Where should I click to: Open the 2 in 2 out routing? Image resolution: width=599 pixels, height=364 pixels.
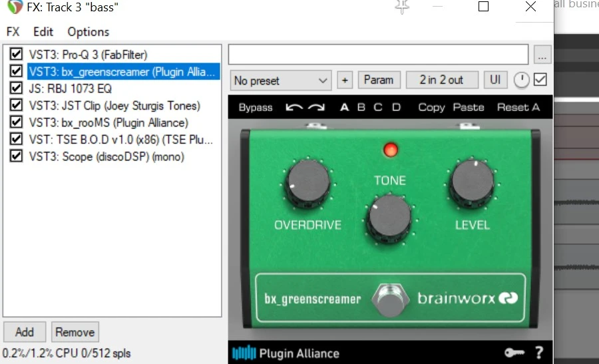tap(442, 80)
